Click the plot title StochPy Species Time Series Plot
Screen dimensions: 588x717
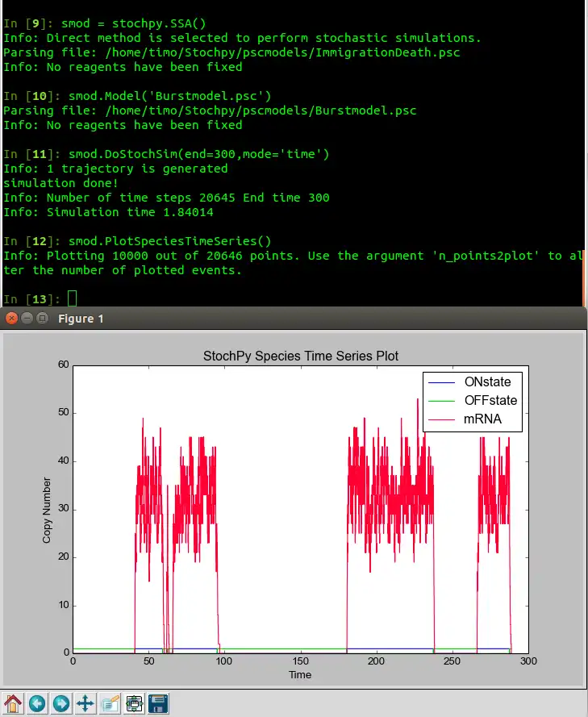(x=301, y=356)
